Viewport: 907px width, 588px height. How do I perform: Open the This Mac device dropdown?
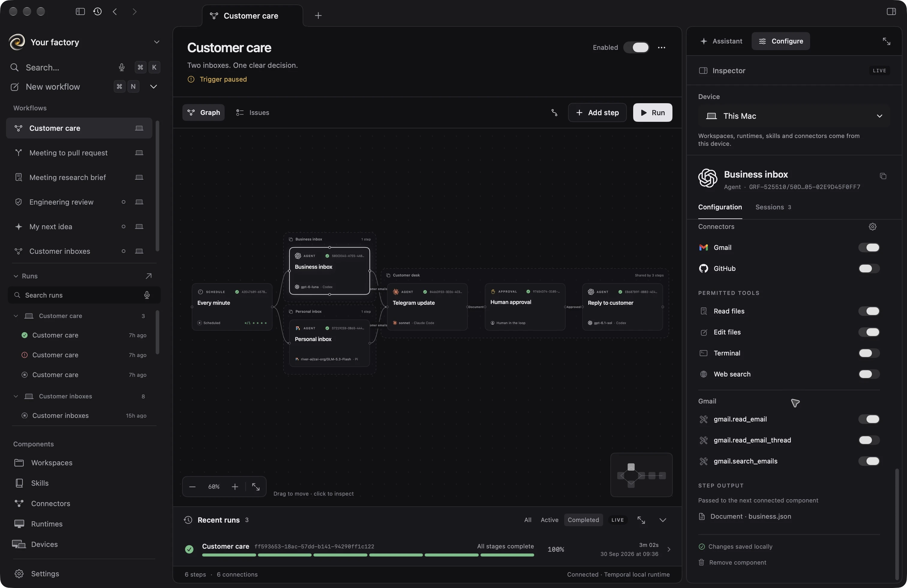coord(794,116)
